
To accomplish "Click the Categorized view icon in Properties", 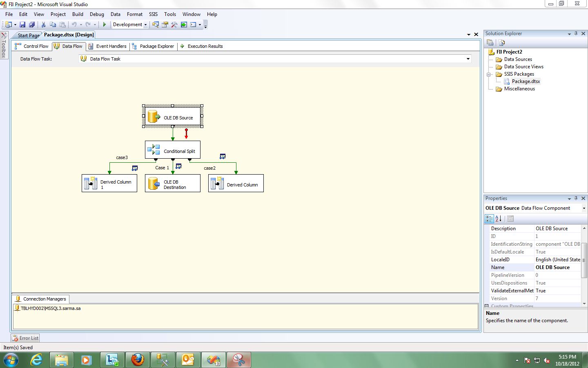I will pos(489,218).
